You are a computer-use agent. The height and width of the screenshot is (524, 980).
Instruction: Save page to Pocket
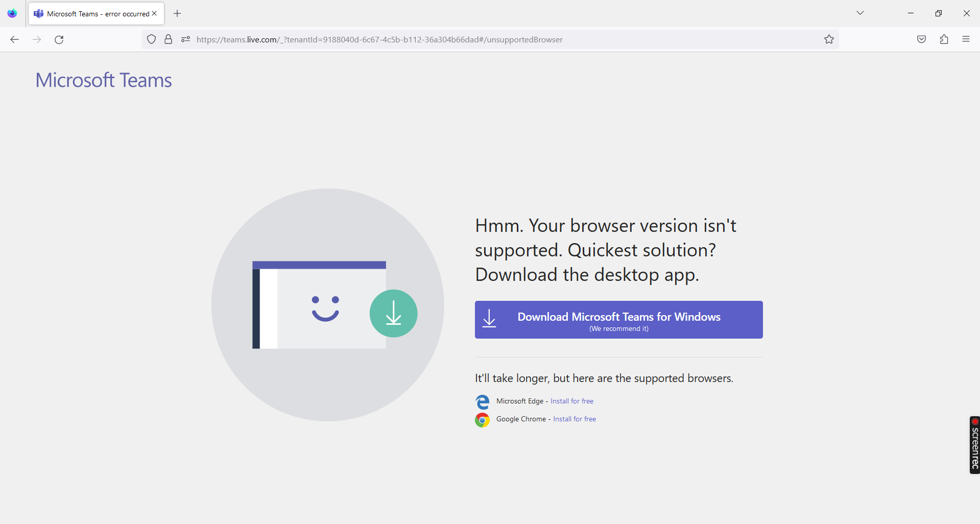pyautogui.click(x=921, y=39)
